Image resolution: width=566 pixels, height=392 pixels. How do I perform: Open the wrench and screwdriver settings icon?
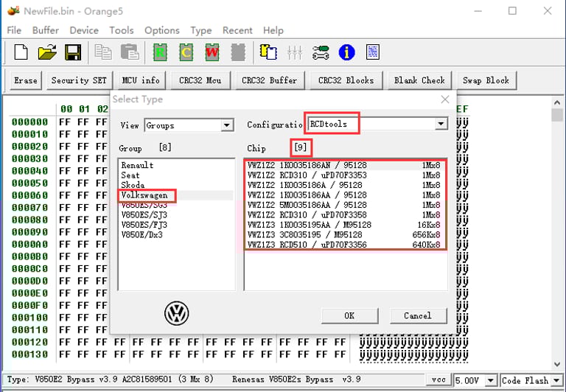pyautogui.click(x=321, y=52)
